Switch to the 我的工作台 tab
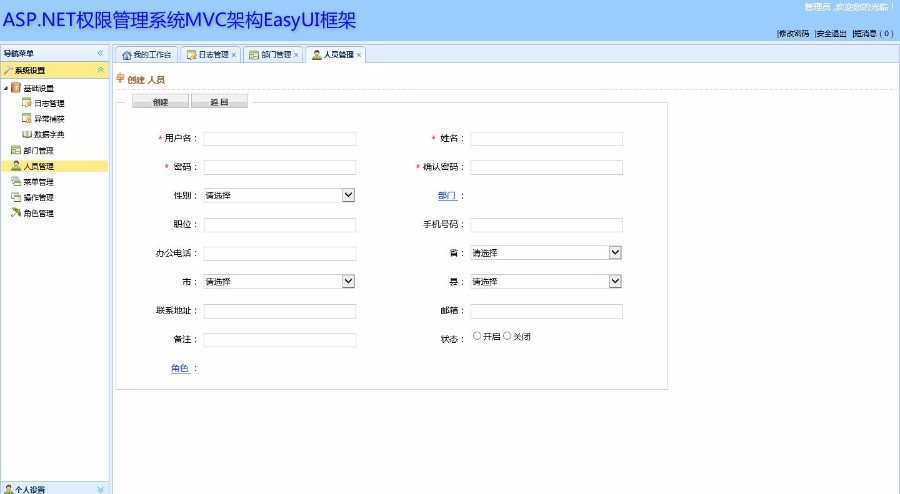This screenshot has width=900, height=494. coord(146,55)
